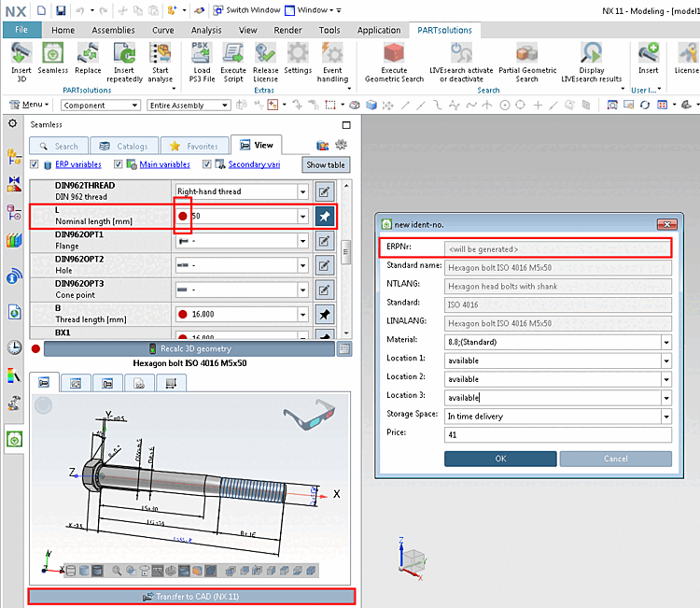The image size is (700, 608).
Task: Click pin icon beside Nominal length
Action: point(323,217)
